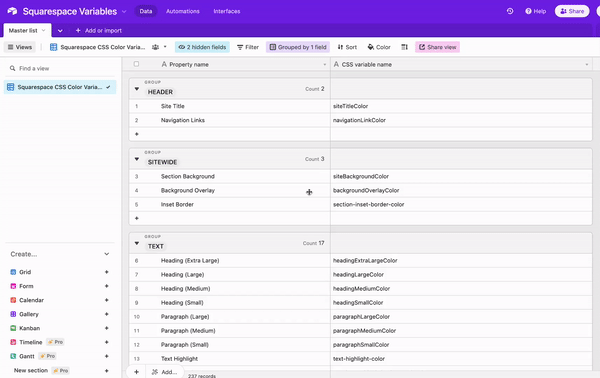Collapse the HEADER group
The image size is (600, 378).
click(137, 89)
